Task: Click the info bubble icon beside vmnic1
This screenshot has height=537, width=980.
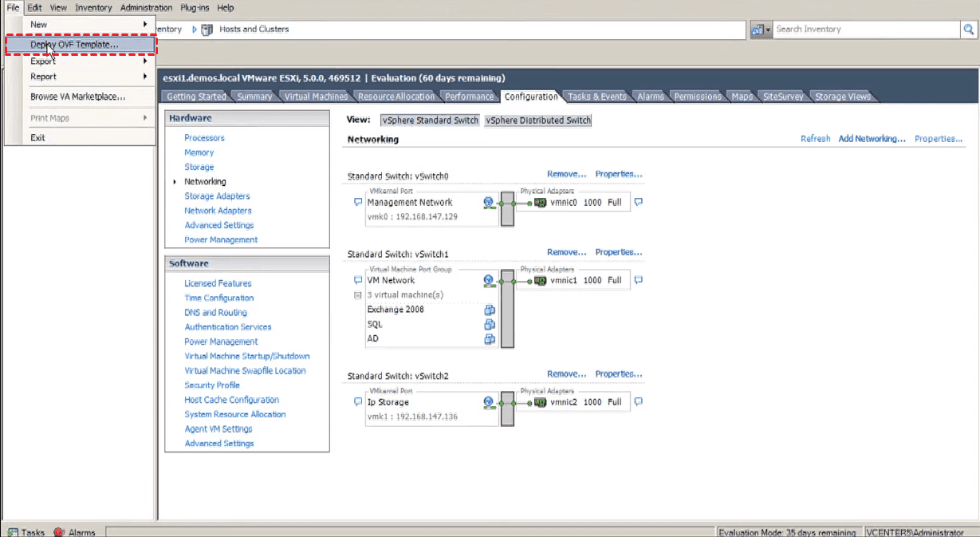Action: coord(638,280)
